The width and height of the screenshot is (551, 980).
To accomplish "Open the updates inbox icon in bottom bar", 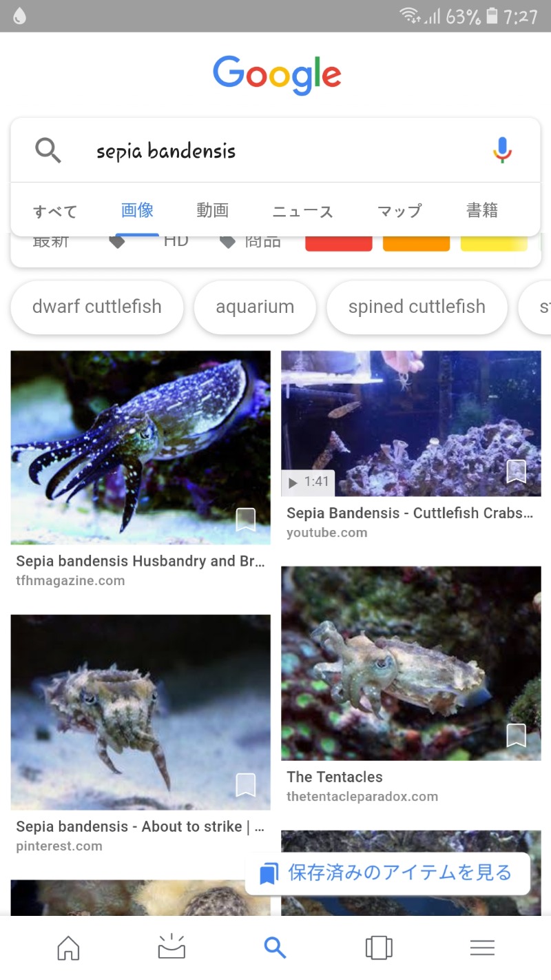I will click(171, 948).
